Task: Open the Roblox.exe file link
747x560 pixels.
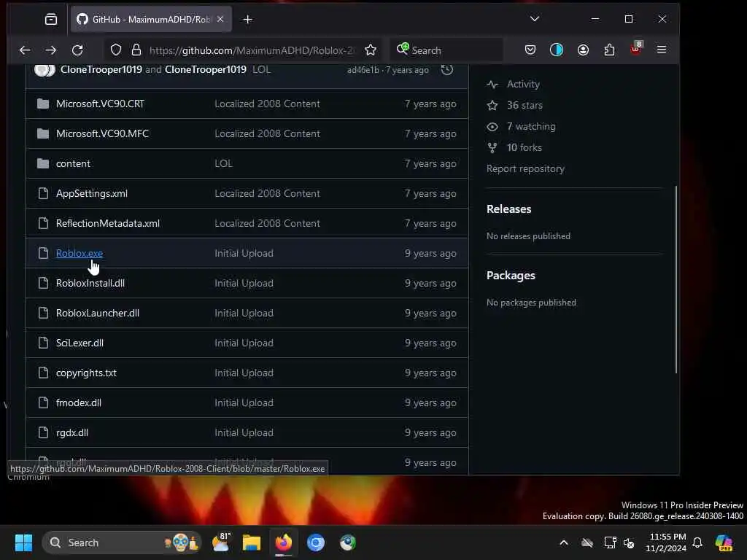Action: point(79,253)
